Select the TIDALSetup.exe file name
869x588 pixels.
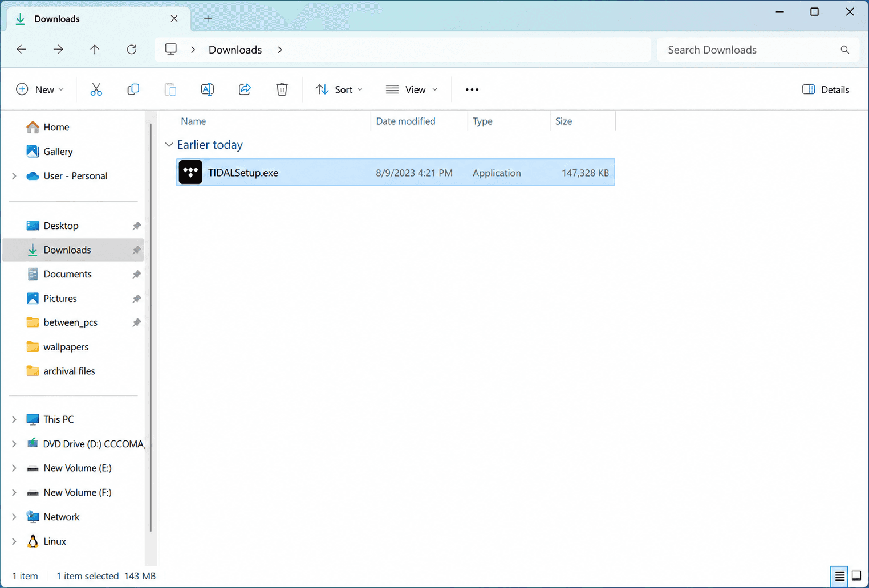(x=243, y=173)
